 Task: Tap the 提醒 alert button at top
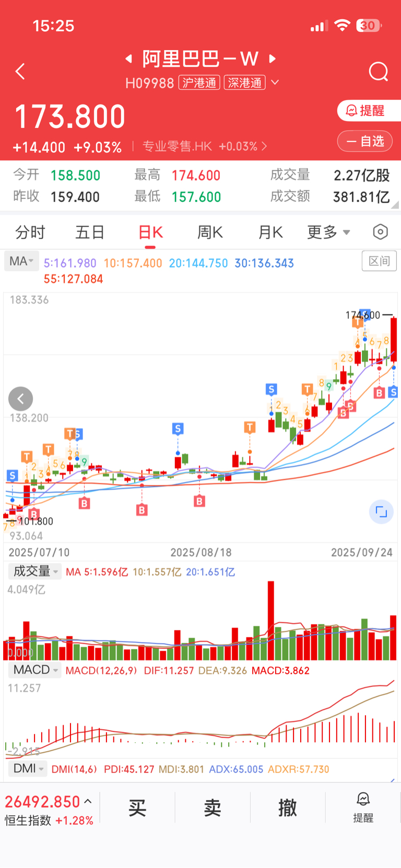(x=369, y=111)
